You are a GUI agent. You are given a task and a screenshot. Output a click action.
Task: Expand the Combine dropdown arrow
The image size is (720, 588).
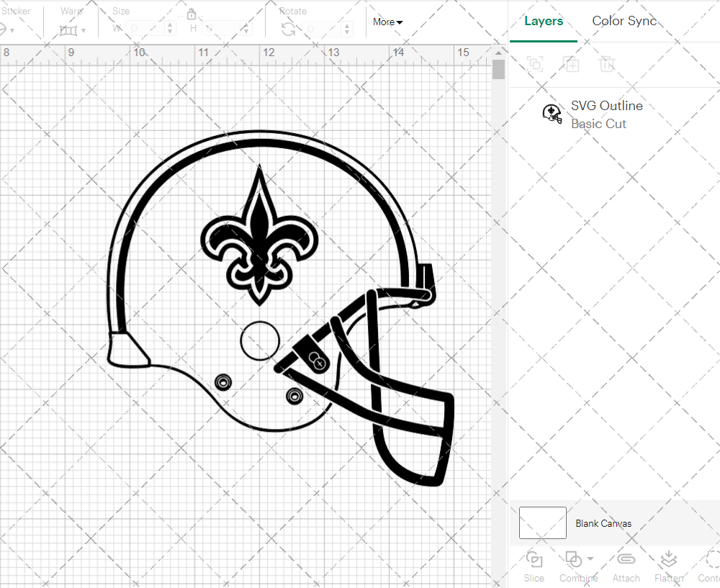[x=590, y=558]
